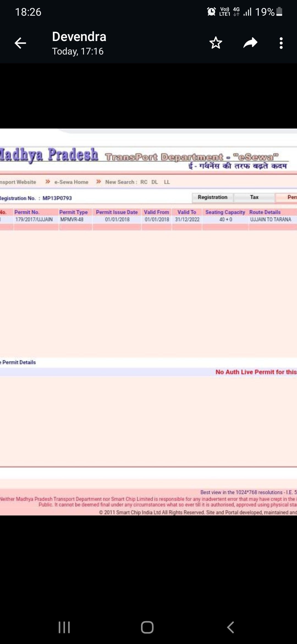The height and width of the screenshot is (644, 297).
Task: Open the three-dot more options menu
Action: [x=281, y=43]
